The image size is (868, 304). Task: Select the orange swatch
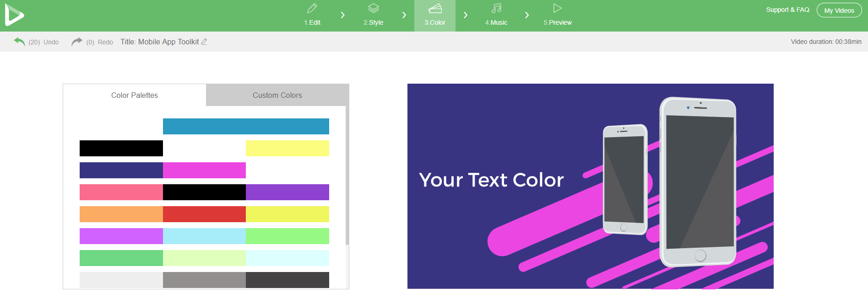[121, 214]
